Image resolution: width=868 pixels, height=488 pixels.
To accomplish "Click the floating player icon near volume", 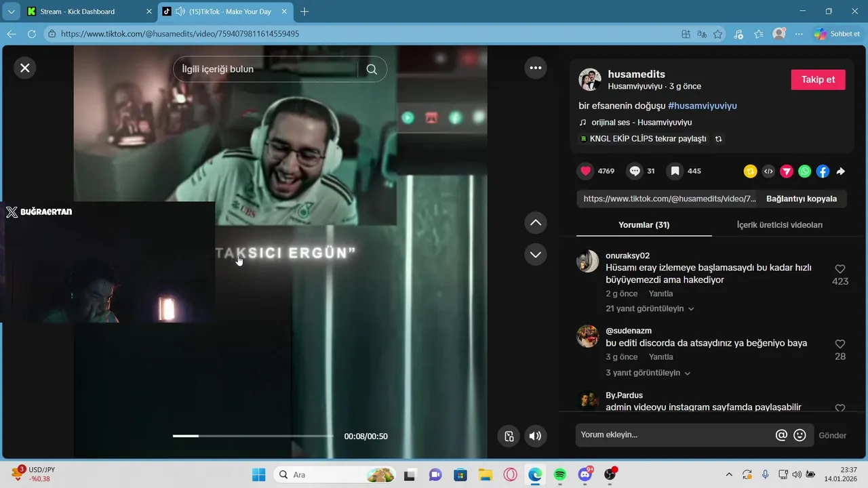I will 509,436.
